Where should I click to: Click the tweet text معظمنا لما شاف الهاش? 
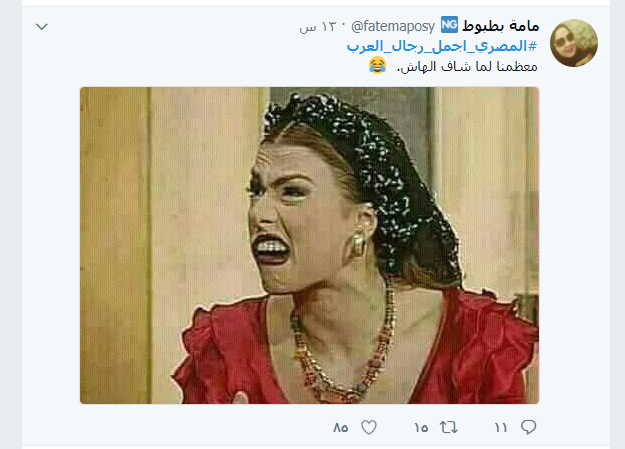pyautogui.click(x=467, y=66)
